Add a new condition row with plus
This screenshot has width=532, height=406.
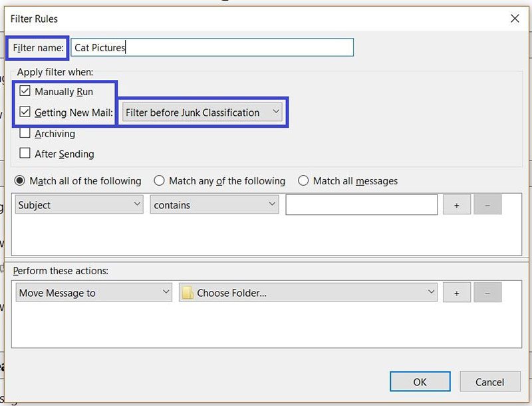pyautogui.click(x=456, y=206)
